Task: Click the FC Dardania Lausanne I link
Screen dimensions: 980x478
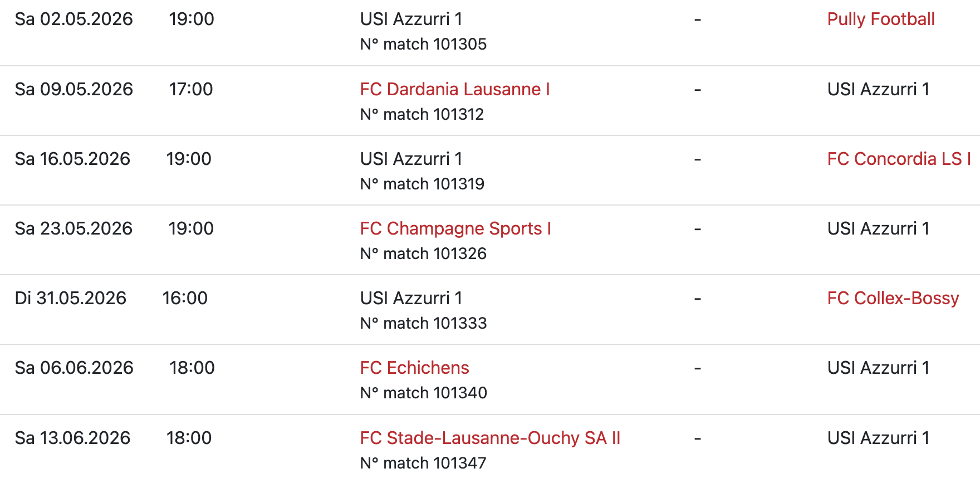Action: [454, 89]
